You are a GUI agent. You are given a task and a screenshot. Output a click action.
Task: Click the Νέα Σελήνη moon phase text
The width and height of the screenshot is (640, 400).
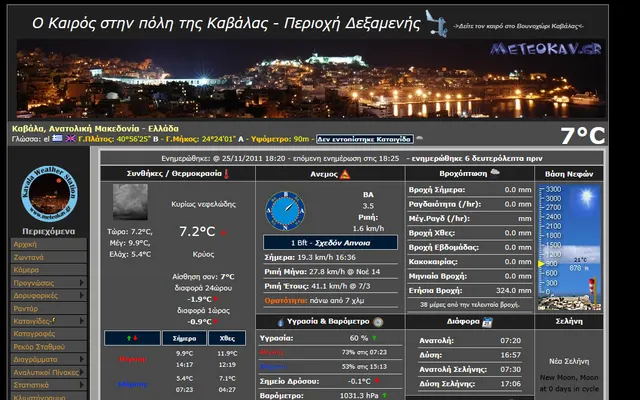point(569,361)
